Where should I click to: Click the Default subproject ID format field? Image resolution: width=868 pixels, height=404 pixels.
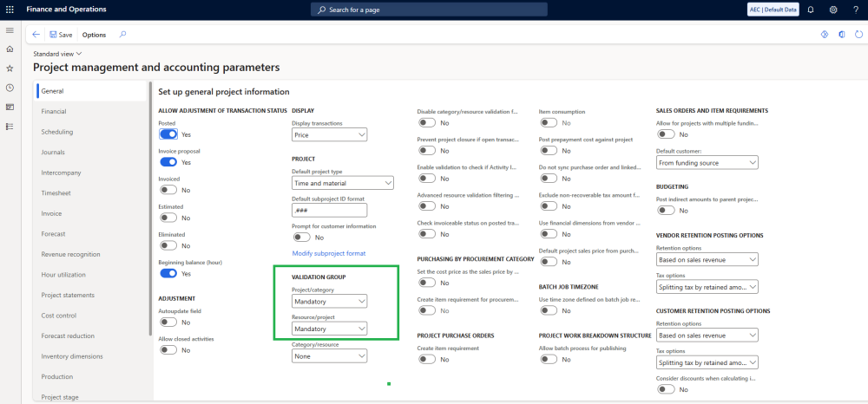[x=330, y=210]
